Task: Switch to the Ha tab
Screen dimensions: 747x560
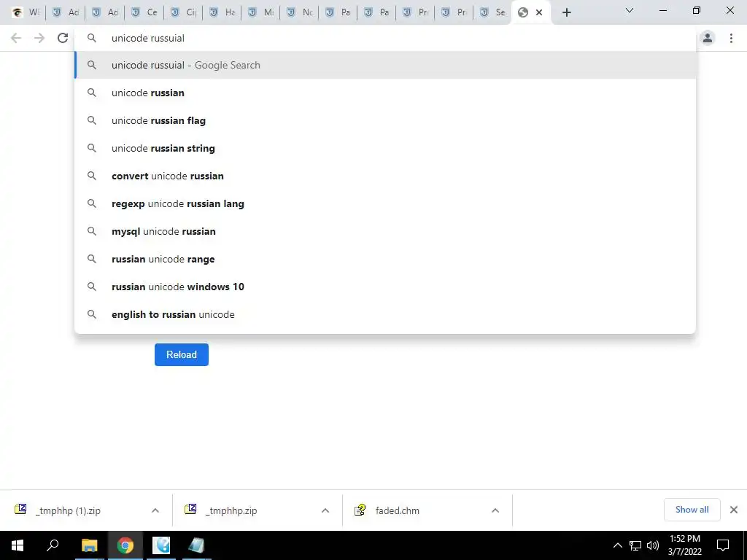Action: point(222,12)
